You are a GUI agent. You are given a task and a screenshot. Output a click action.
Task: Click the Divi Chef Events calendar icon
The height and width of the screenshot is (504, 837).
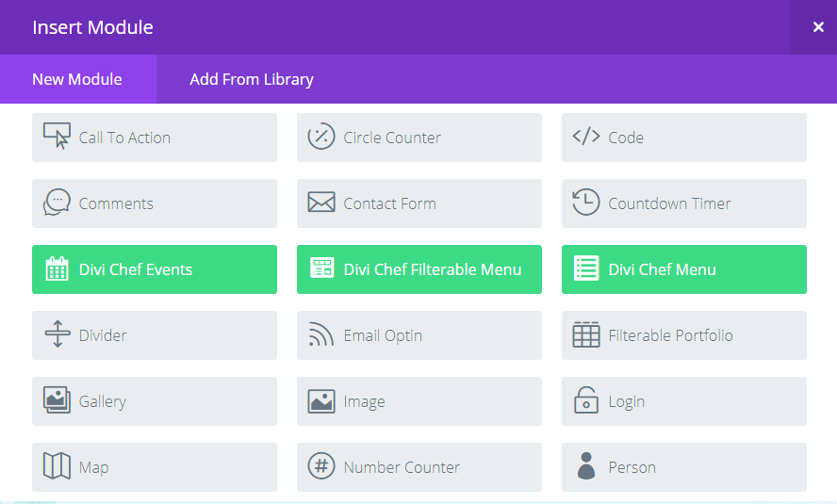(x=57, y=268)
